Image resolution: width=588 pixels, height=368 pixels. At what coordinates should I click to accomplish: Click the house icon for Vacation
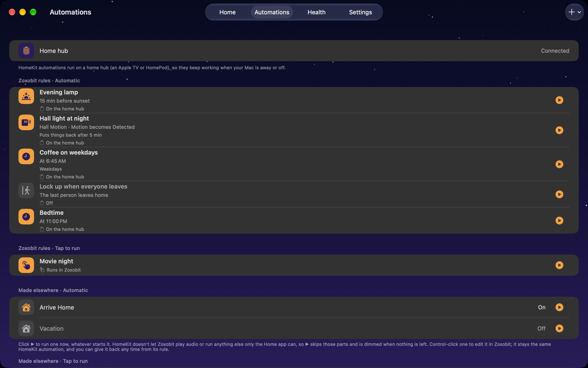[x=26, y=328]
